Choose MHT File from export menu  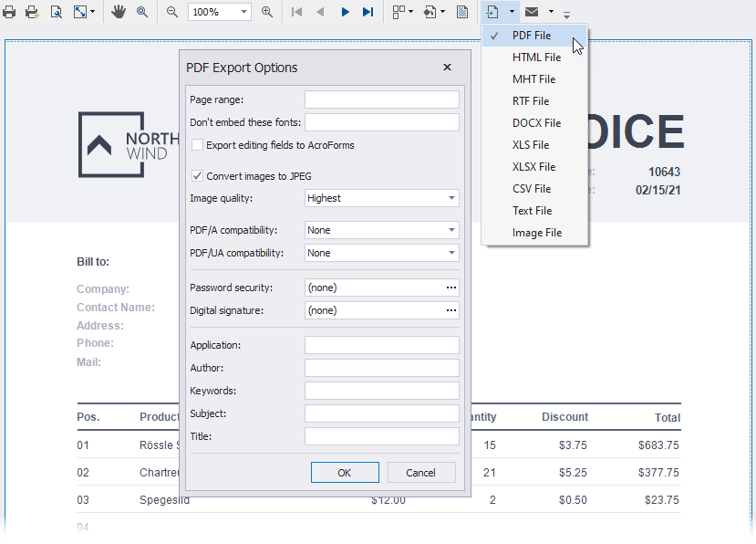point(534,79)
